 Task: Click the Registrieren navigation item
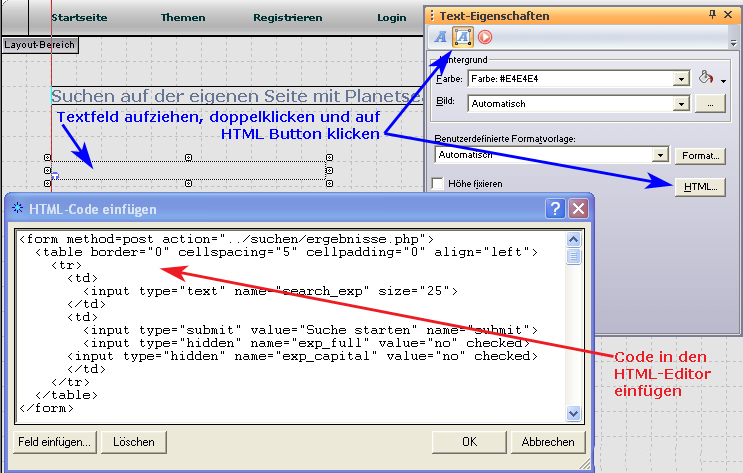click(288, 18)
